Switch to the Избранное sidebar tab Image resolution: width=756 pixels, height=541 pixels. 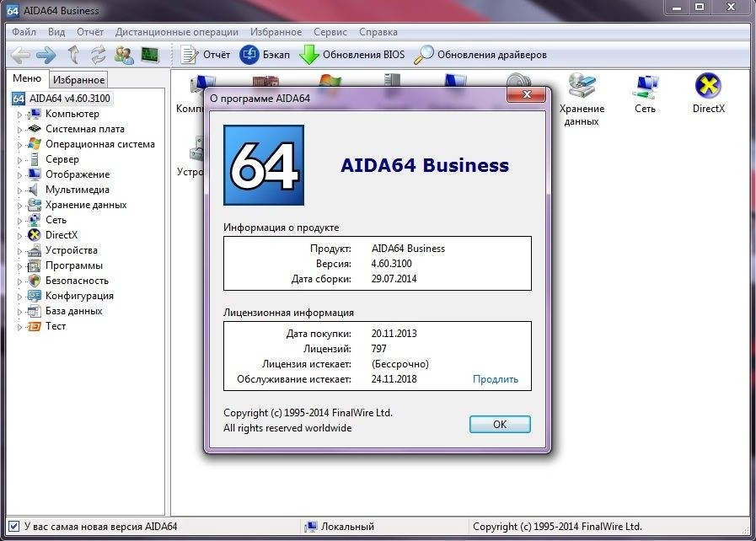click(x=78, y=79)
